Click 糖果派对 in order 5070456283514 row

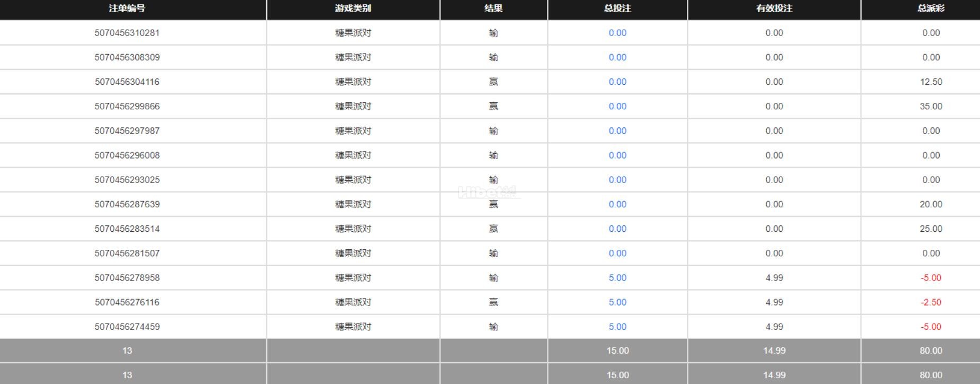pos(353,229)
